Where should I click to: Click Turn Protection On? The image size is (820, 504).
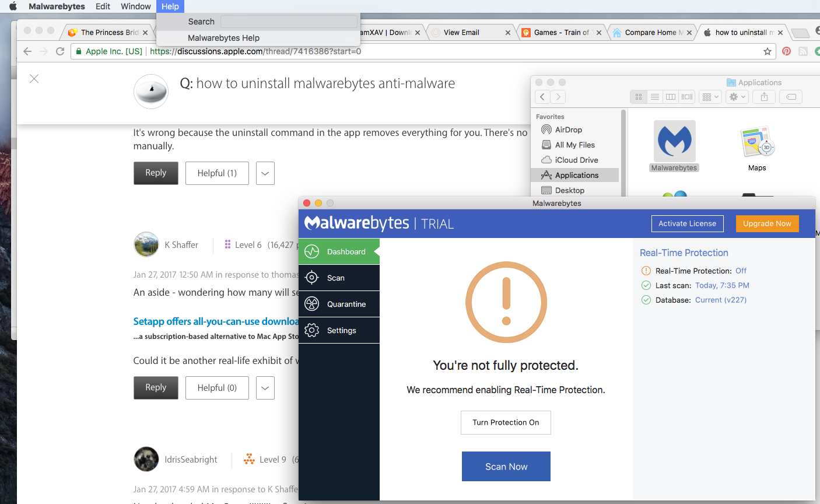(506, 422)
